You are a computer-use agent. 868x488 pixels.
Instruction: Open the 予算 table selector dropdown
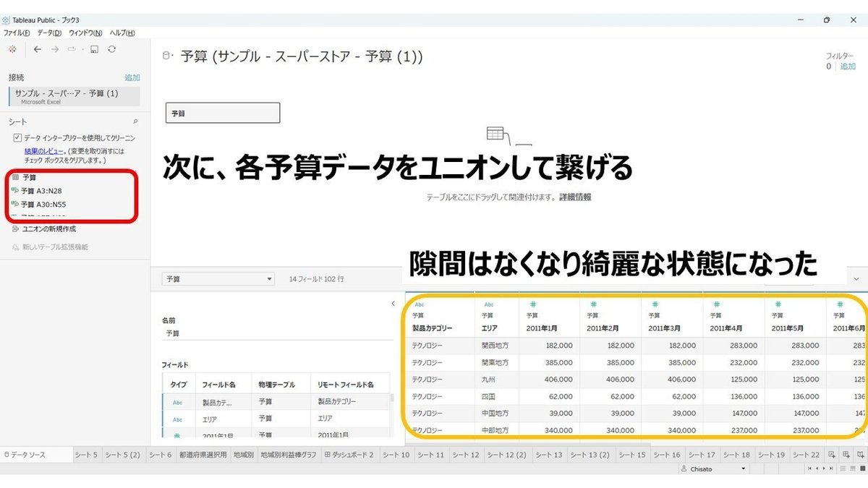click(218, 278)
